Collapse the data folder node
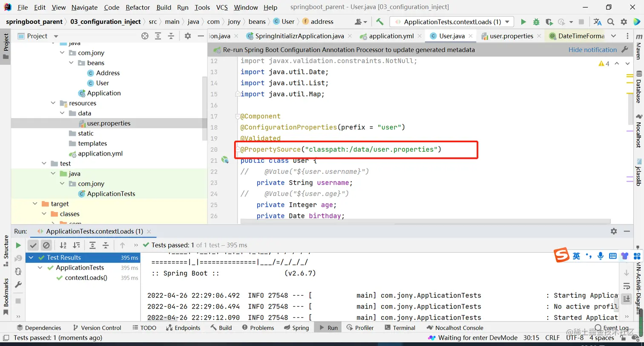The image size is (644, 346). coord(63,113)
